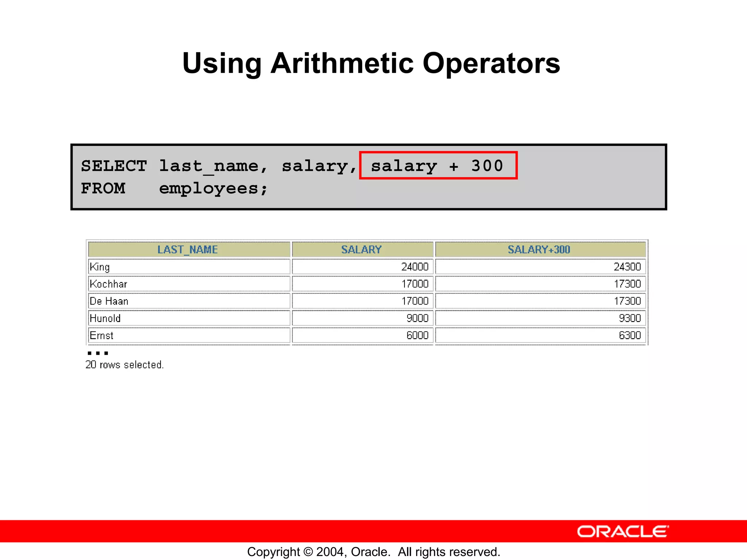Click the 6300 result value
The height and width of the screenshot is (560, 747).
click(x=630, y=335)
